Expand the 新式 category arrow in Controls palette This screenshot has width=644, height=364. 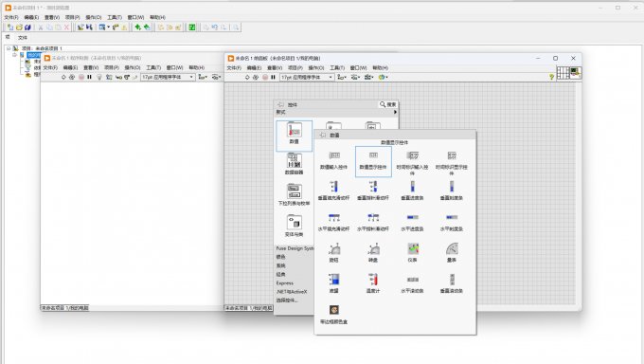coord(395,112)
